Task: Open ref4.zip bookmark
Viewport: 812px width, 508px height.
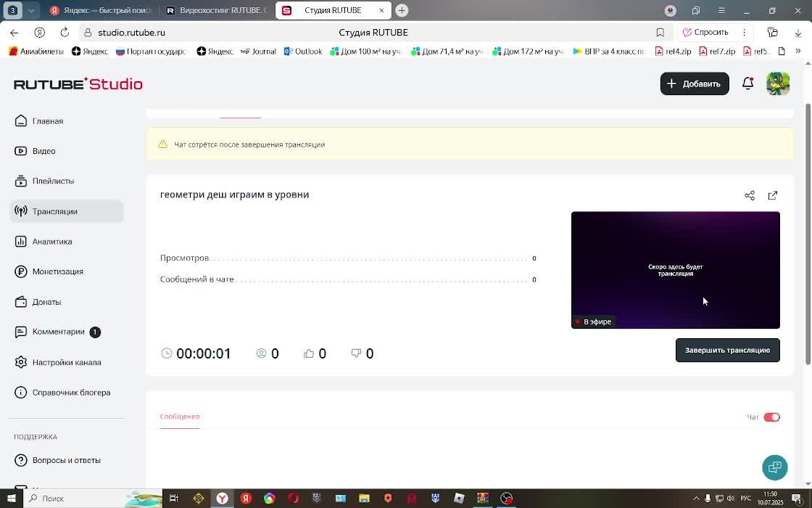Action: click(674, 52)
